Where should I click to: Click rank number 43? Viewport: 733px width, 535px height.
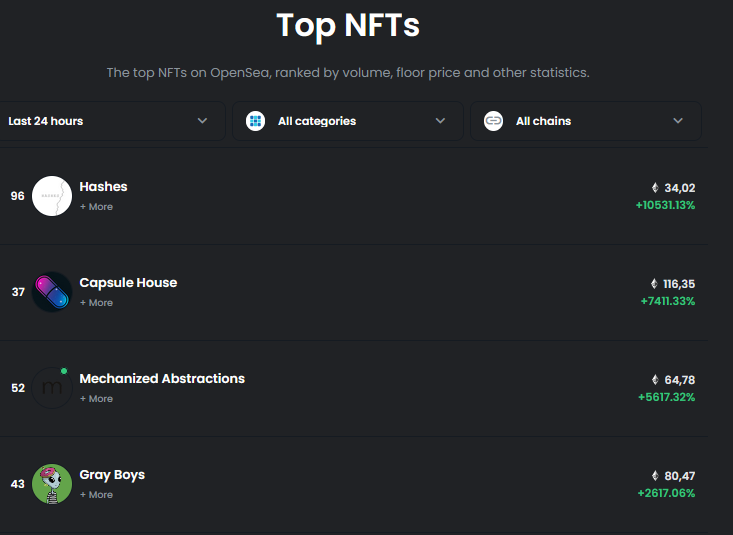18,484
